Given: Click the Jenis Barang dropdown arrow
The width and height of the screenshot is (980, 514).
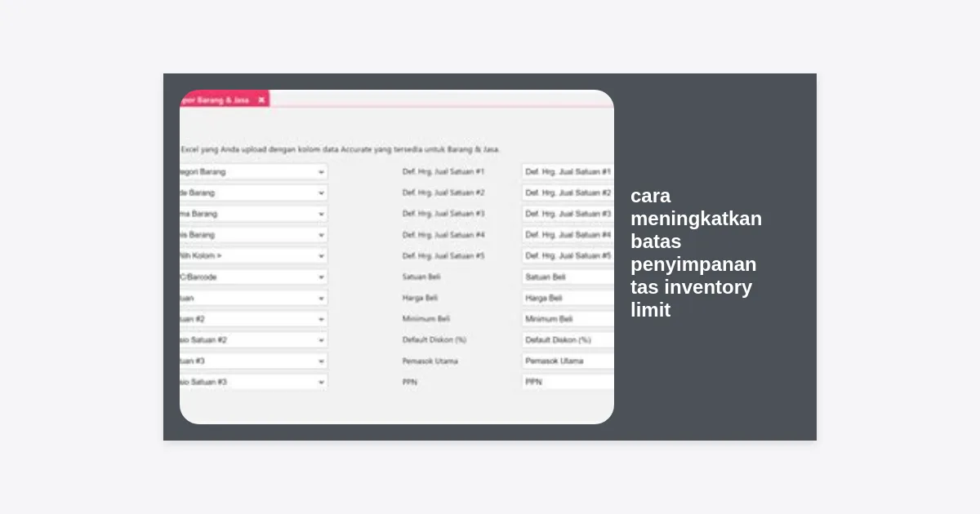Looking at the screenshot, I should 321,235.
